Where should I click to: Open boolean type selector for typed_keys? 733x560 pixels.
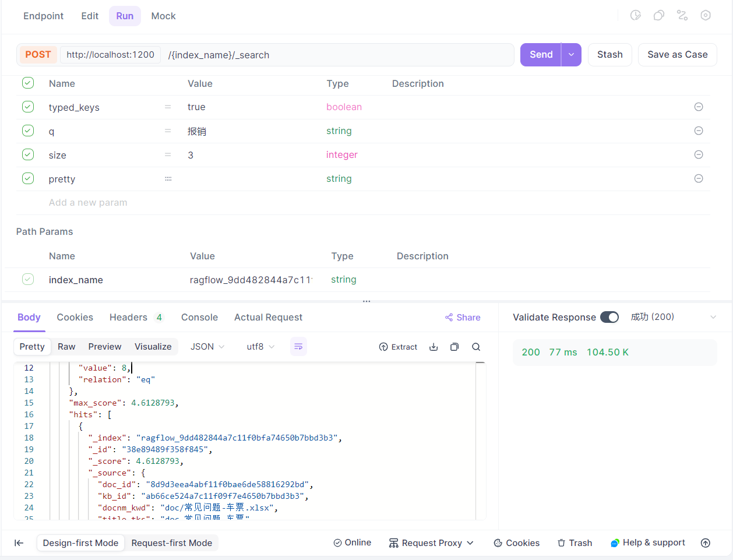(344, 107)
